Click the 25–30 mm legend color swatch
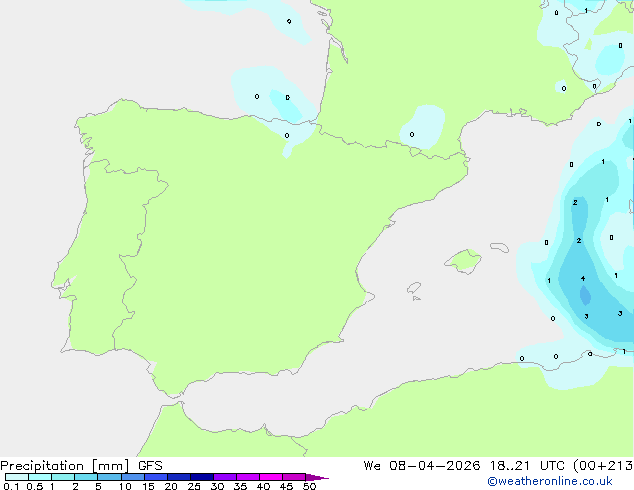The image size is (634, 490). (x=202, y=477)
